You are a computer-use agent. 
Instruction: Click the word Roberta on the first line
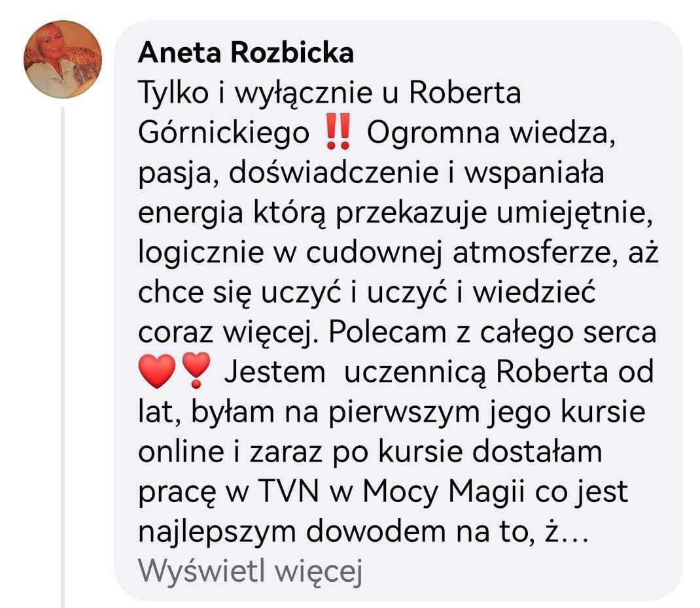[x=464, y=93]
